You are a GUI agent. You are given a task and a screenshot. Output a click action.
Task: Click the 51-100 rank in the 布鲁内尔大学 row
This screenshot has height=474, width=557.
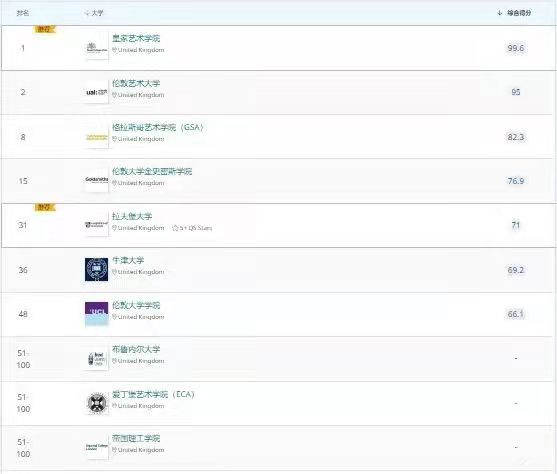(23, 359)
